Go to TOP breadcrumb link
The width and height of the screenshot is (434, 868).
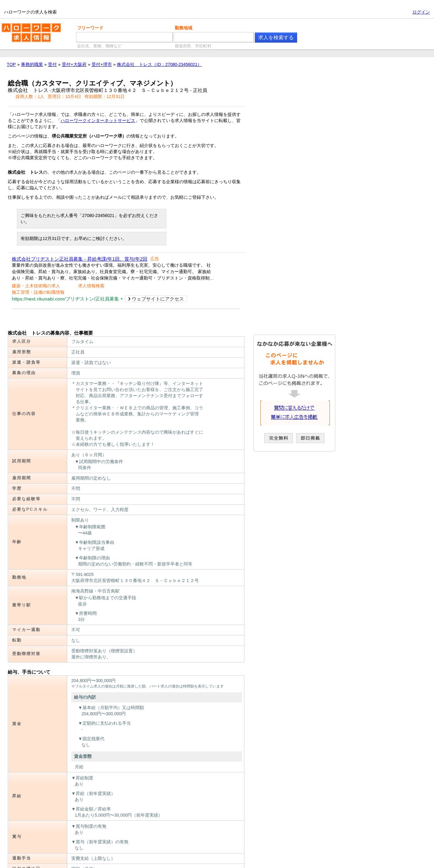tap(11, 65)
